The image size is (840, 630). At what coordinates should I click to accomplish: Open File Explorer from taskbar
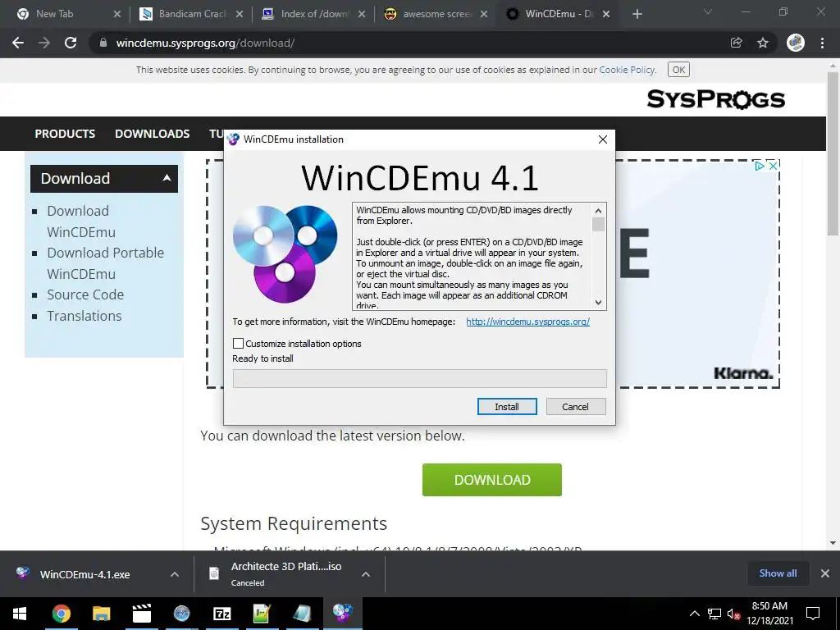(101, 614)
